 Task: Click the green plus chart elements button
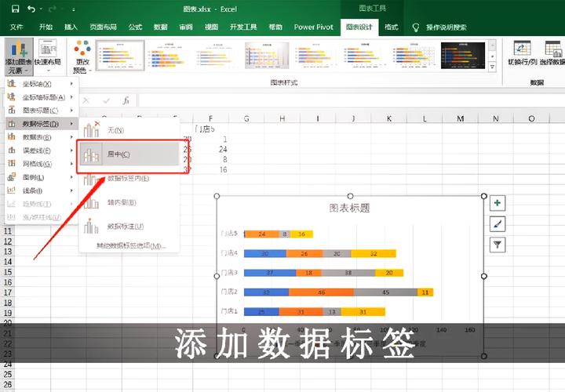coord(498,203)
